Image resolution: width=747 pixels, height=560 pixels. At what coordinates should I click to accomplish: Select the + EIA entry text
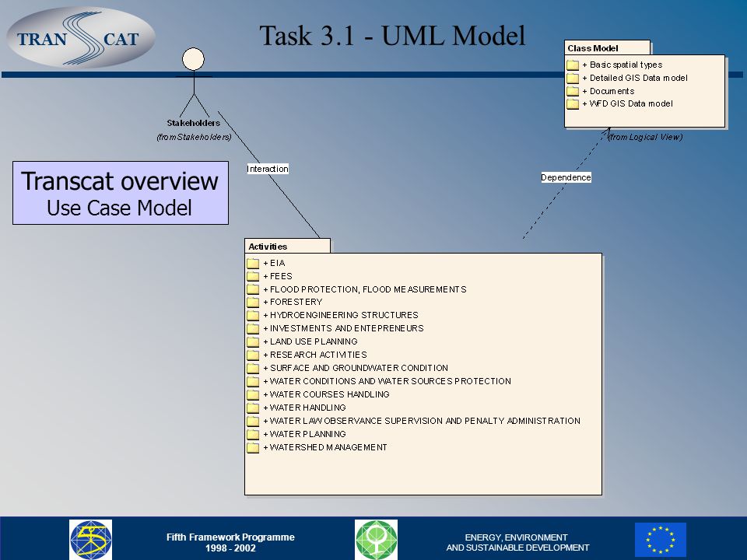(274, 263)
